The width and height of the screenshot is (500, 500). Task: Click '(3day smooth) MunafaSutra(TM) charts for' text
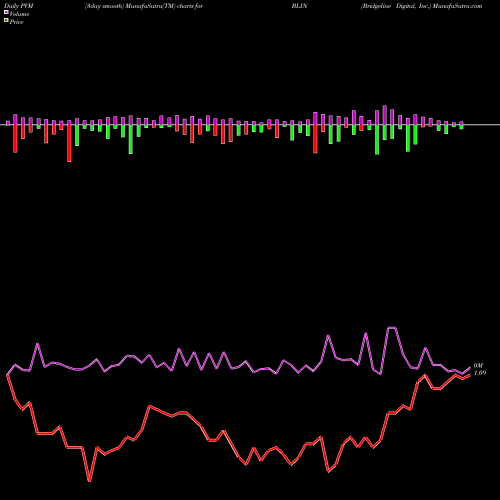pyautogui.click(x=144, y=6)
